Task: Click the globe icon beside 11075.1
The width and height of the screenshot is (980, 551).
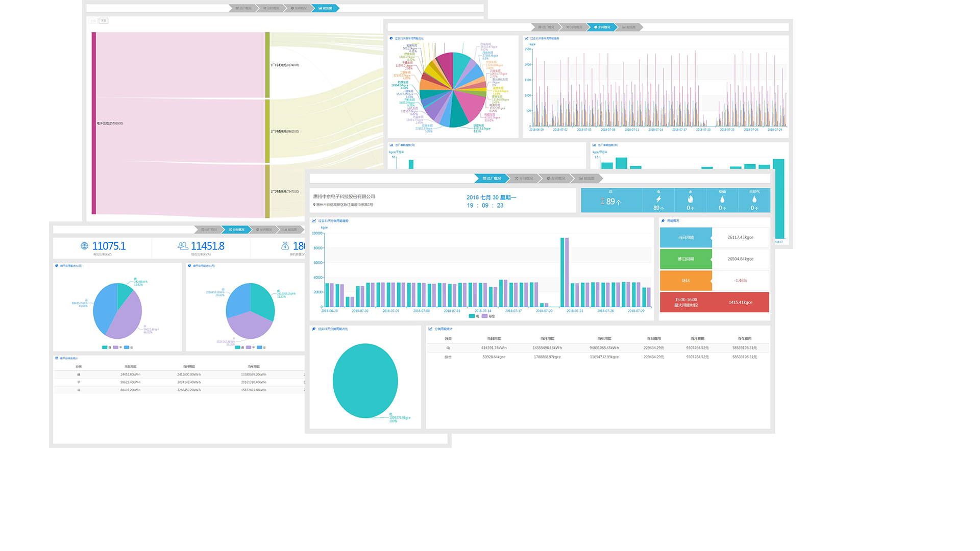Action: point(84,246)
